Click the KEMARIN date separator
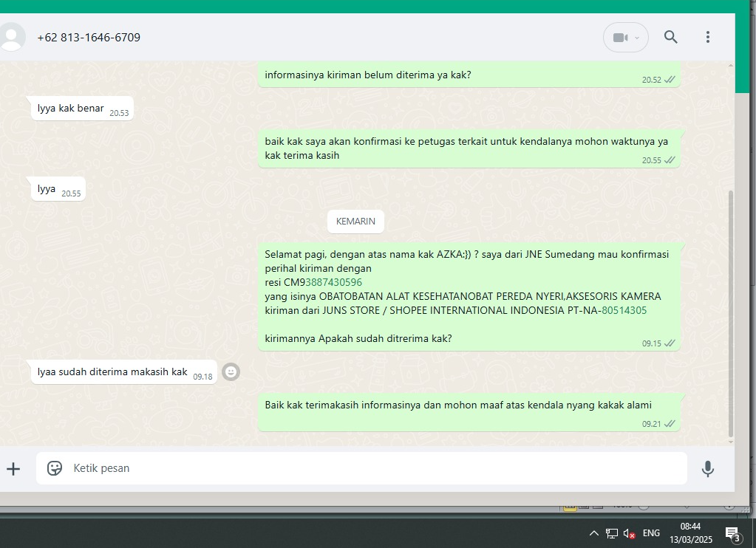This screenshot has width=756, height=548. click(x=355, y=222)
